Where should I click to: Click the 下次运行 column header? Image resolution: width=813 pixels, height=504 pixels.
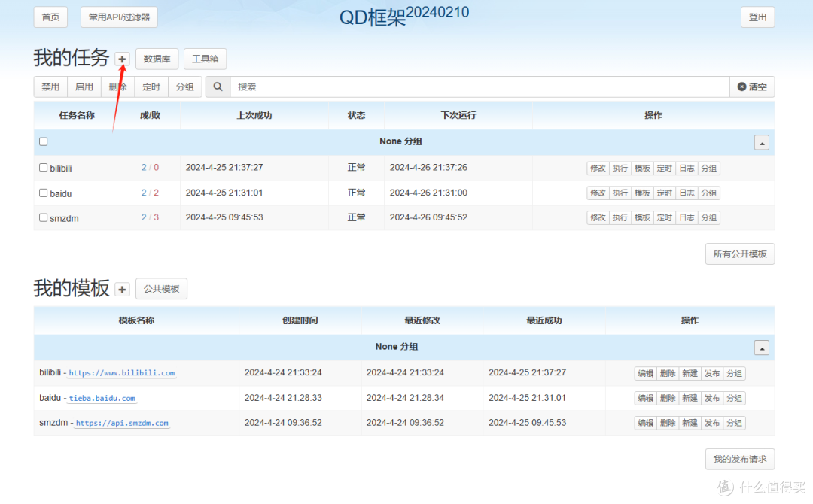pos(458,116)
